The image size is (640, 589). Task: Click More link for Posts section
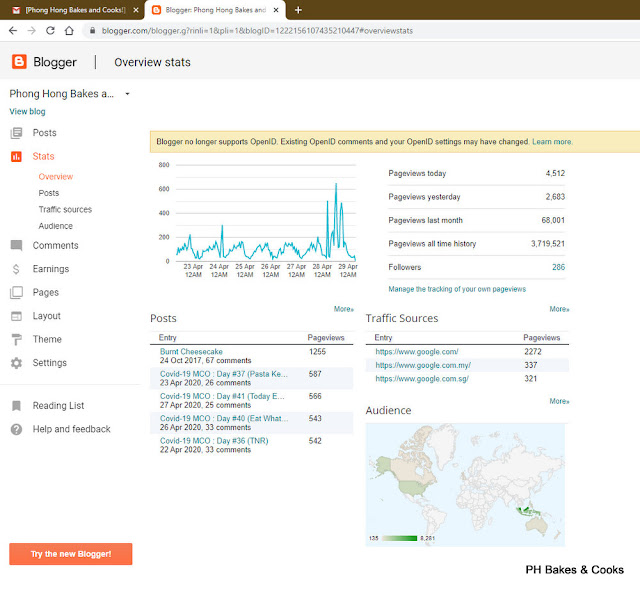(x=344, y=309)
